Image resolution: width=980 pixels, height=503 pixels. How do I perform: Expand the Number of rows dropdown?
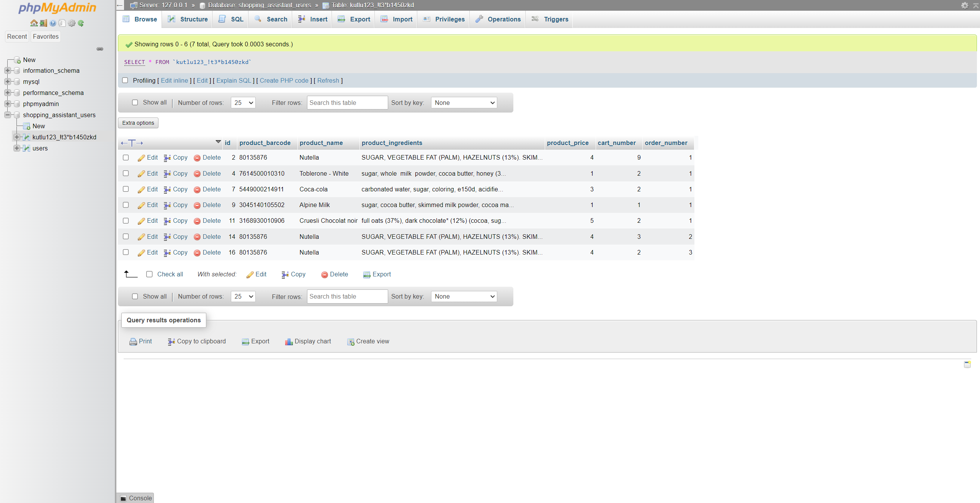[x=242, y=102]
